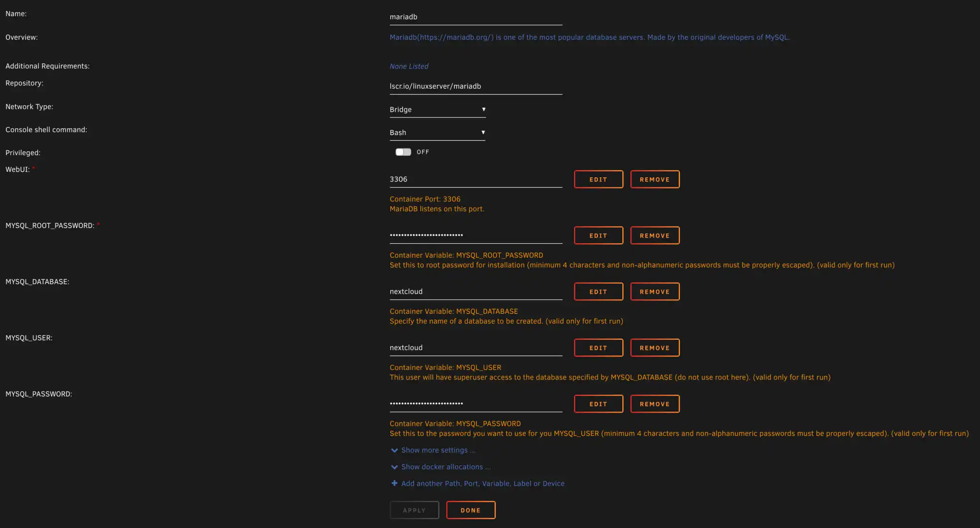This screenshot has width=980, height=528.
Task: Expand Show more settings chevron
Action: [x=394, y=450]
